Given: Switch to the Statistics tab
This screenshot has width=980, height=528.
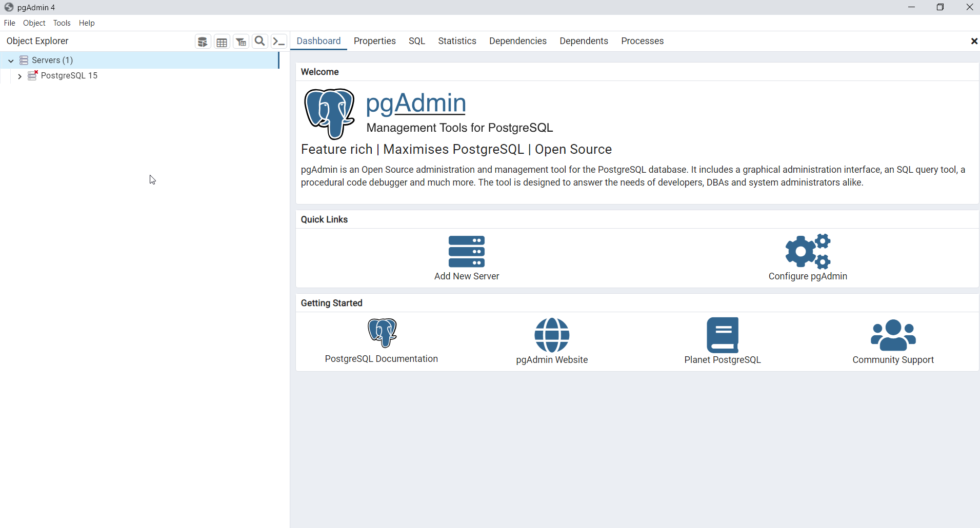Looking at the screenshot, I should point(457,41).
